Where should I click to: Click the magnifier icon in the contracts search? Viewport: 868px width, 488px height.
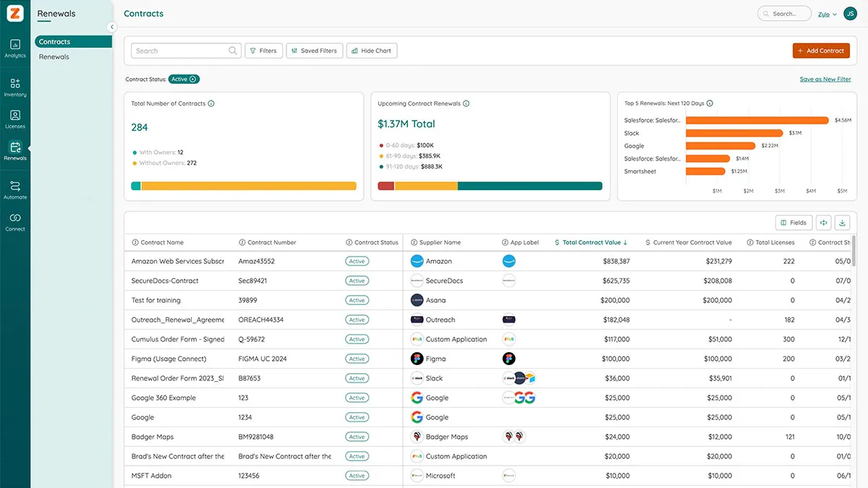click(233, 51)
